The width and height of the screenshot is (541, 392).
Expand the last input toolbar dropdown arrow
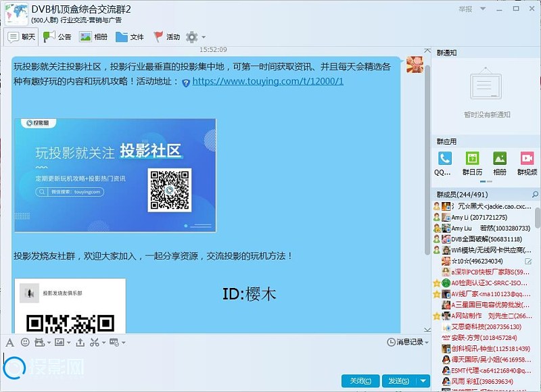click(x=124, y=343)
